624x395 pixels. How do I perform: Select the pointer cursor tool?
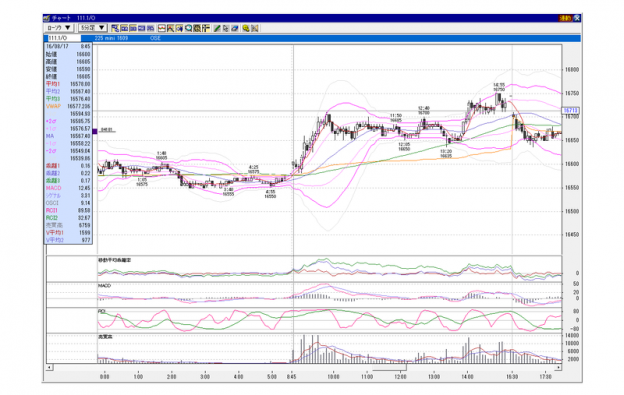(x=226, y=28)
